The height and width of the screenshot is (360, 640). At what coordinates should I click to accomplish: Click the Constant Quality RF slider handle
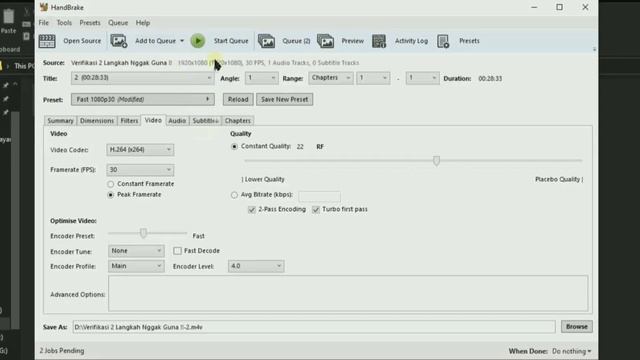pos(436,161)
